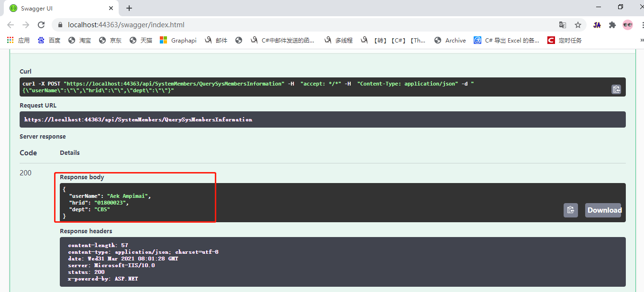Open the C# 导出 Excel bookmark
This screenshot has height=292, width=644.
(x=507, y=40)
